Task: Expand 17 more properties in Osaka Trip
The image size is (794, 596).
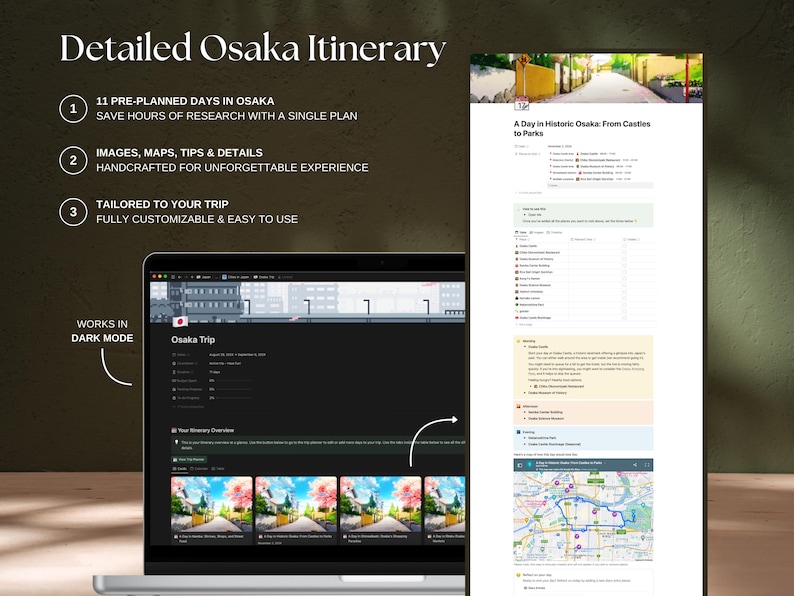Action: click(x=189, y=407)
